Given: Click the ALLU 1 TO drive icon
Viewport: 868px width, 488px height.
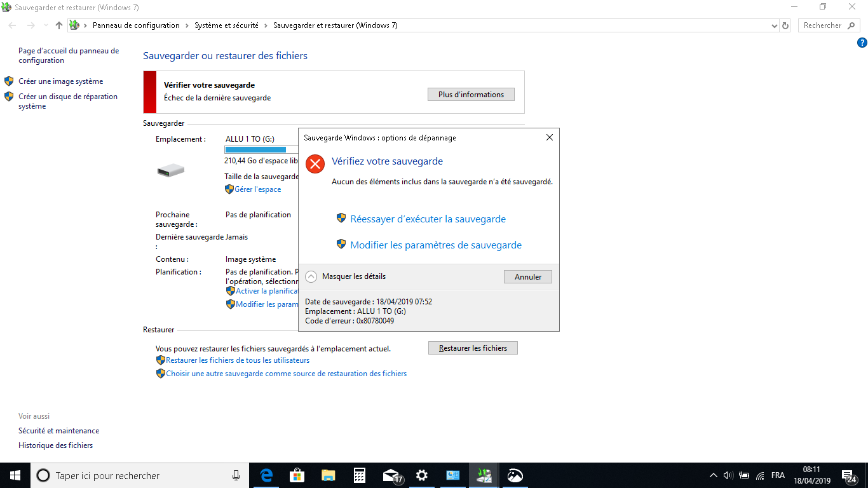Looking at the screenshot, I should [170, 170].
